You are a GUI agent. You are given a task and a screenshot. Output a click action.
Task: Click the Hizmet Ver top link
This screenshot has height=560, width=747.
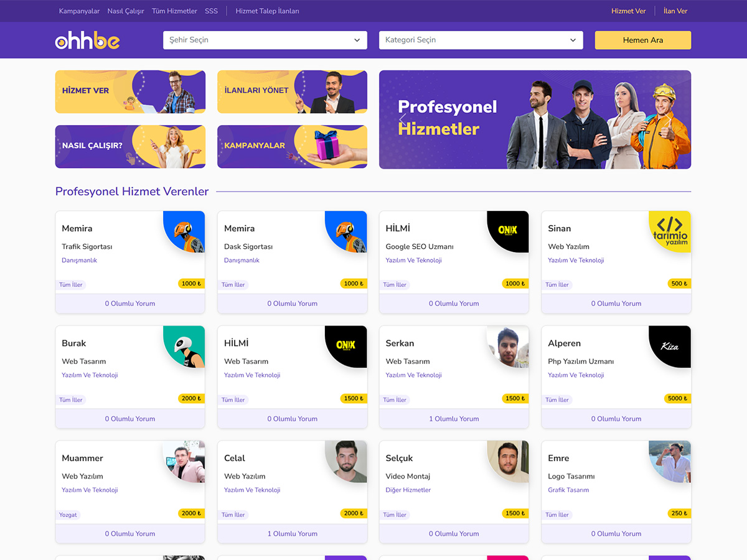[x=629, y=11]
